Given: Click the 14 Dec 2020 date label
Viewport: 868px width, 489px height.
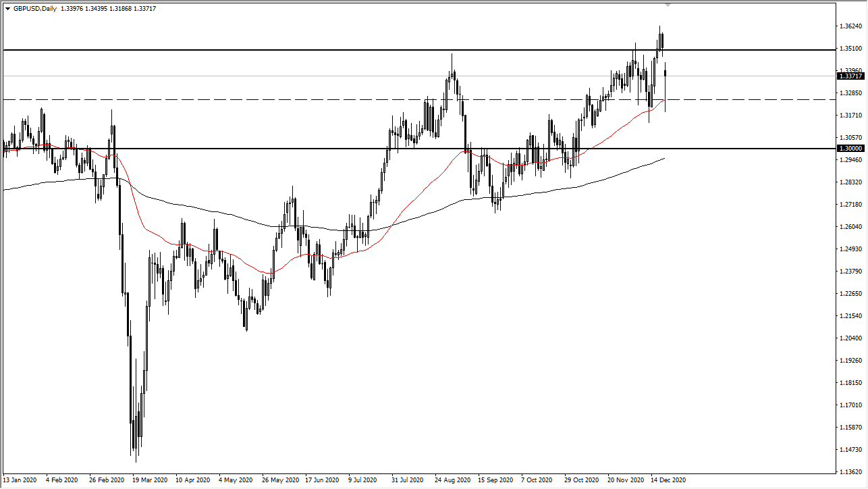Looking at the screenshot, I should pyautogui.click(x=668, y=480).
